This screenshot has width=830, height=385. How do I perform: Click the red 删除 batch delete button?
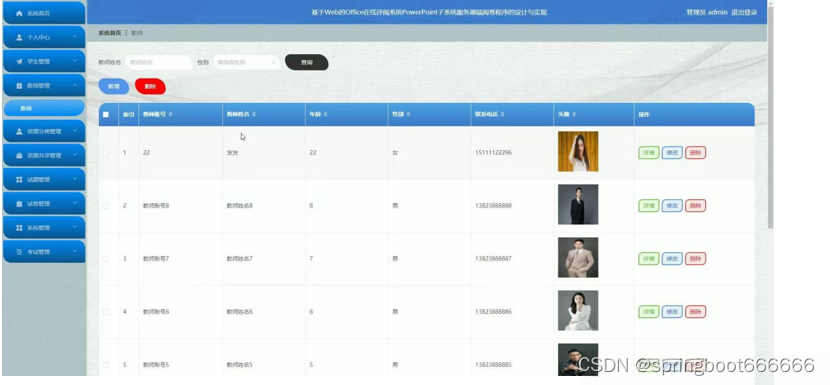150,86
